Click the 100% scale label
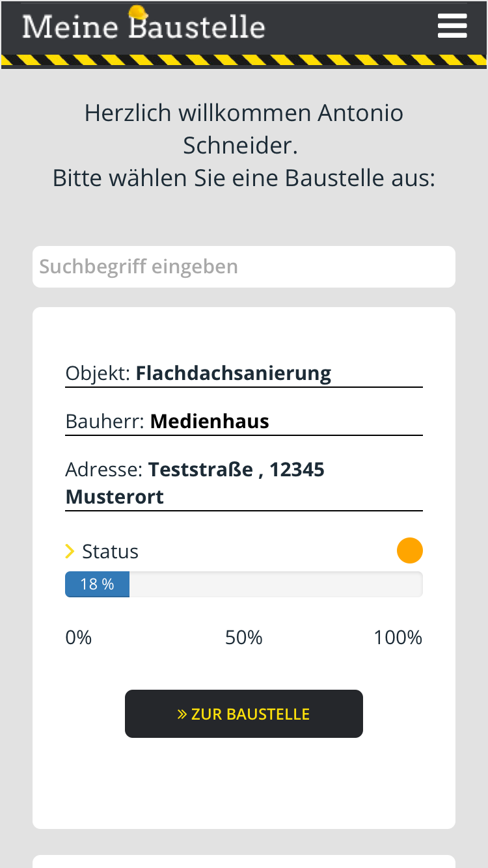Viewport: 488px width, 868px height. click(x=398, y=637)
